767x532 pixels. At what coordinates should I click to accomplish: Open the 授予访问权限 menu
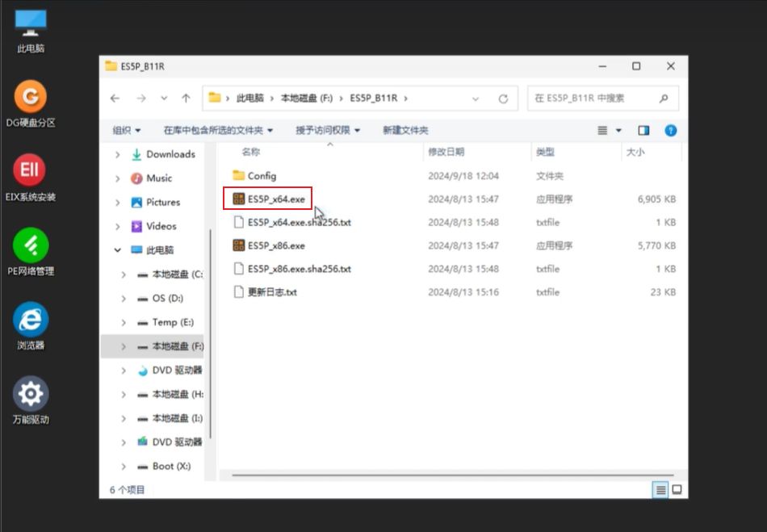coord(327,130)
